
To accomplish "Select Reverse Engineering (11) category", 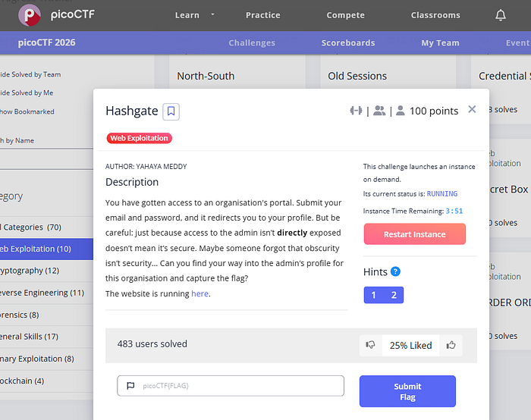I will 46,293.
